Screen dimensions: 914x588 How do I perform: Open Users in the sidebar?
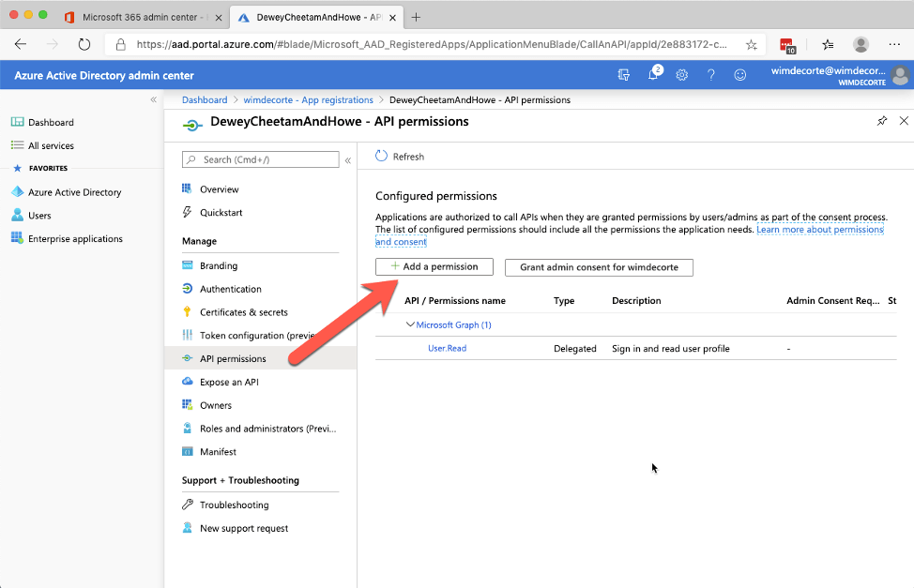pos(39,216)
